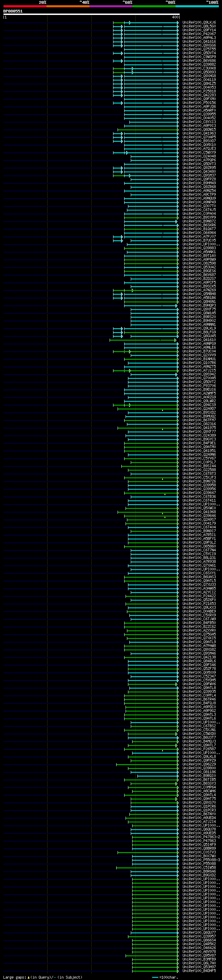
Task: Select hit label UniRef100_C5WXY9
Action: (x=199, y=153)
